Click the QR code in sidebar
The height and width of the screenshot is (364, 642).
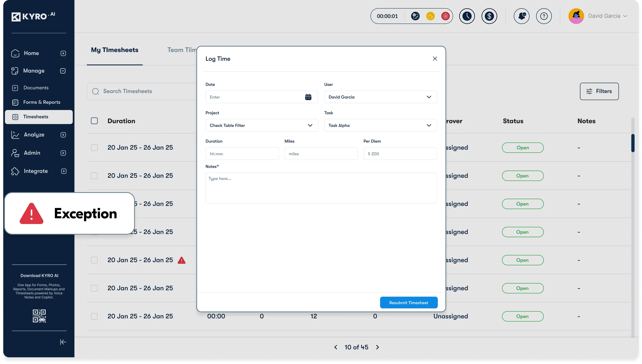[x=39, y=316]
